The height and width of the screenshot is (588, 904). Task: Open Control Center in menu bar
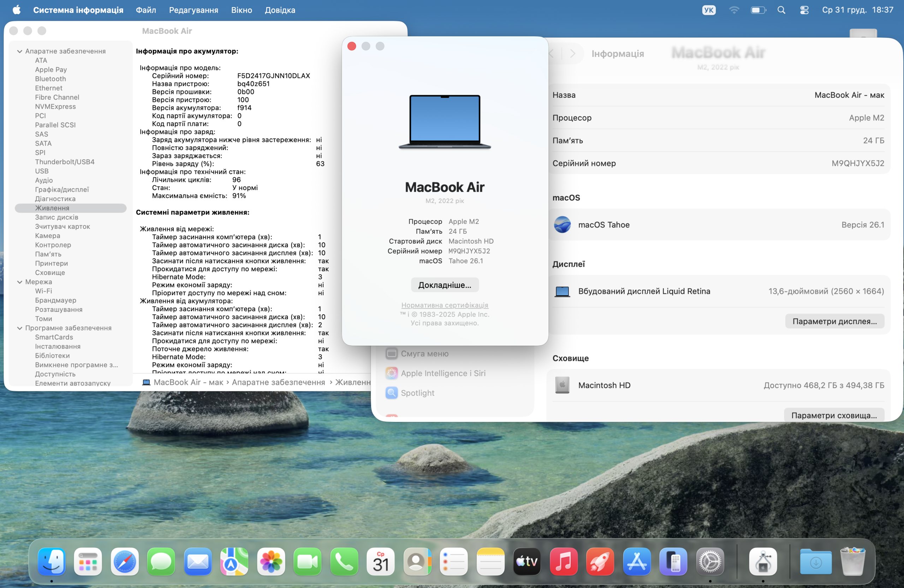coord(804,10)
